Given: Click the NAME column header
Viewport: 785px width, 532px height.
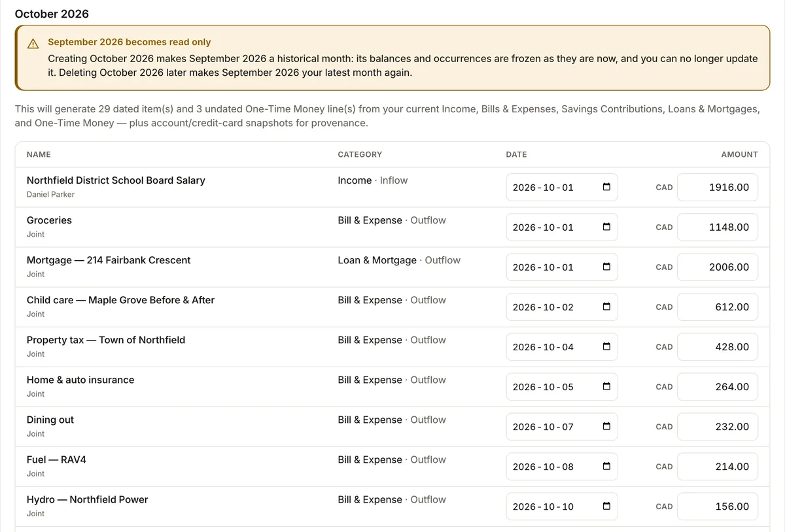Looking at the screenshot, I should click(39, 154).
